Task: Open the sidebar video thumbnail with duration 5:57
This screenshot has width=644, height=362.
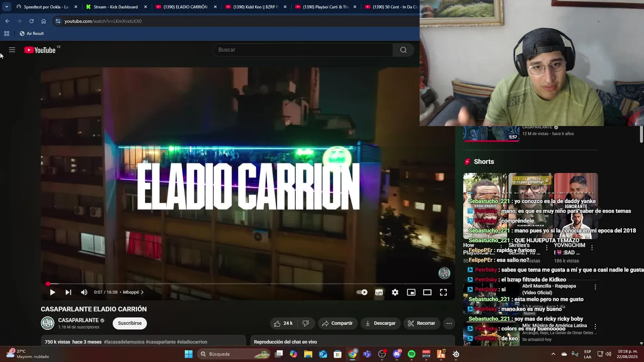Action: coord(491,134)
